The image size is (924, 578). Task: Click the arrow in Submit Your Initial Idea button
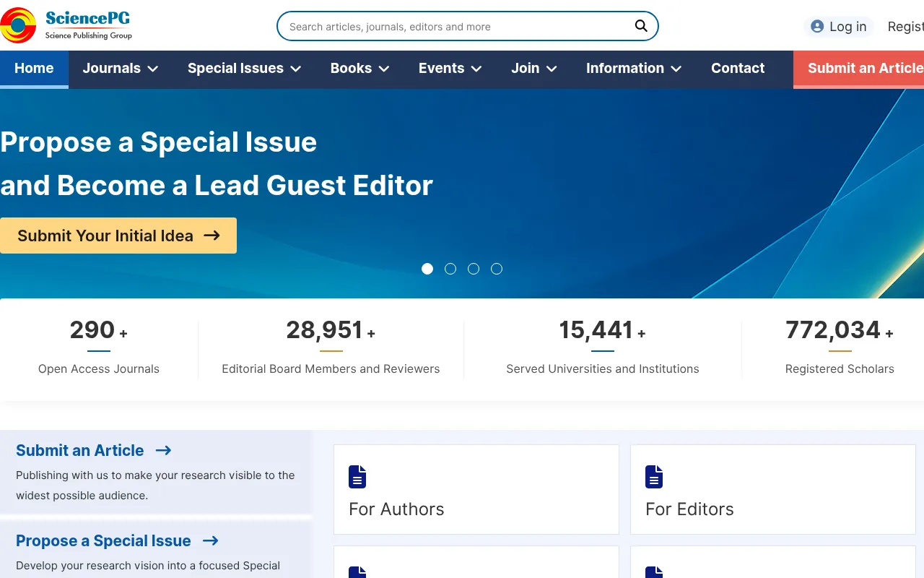pyautogui.click(x=212, y=236)
